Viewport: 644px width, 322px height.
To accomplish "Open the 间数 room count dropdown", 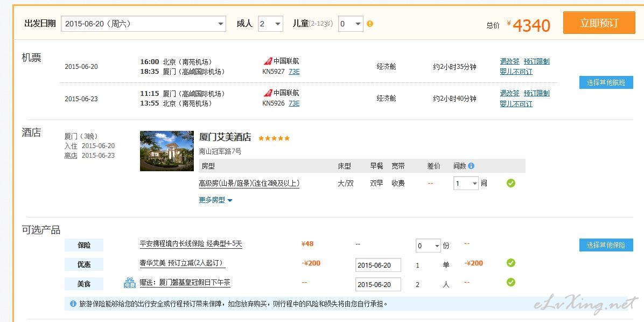I will (466, 183).
